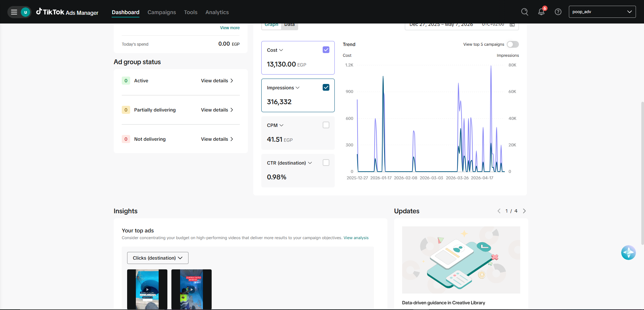This screenshot has width=644, height=310.
Task: View details for Not delivering groups
Action: point(217,139)
